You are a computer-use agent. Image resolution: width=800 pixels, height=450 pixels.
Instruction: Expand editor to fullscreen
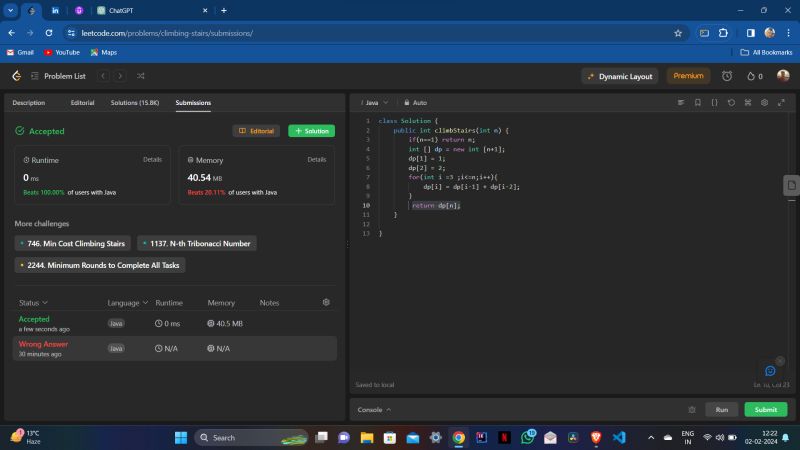point(781,102)
